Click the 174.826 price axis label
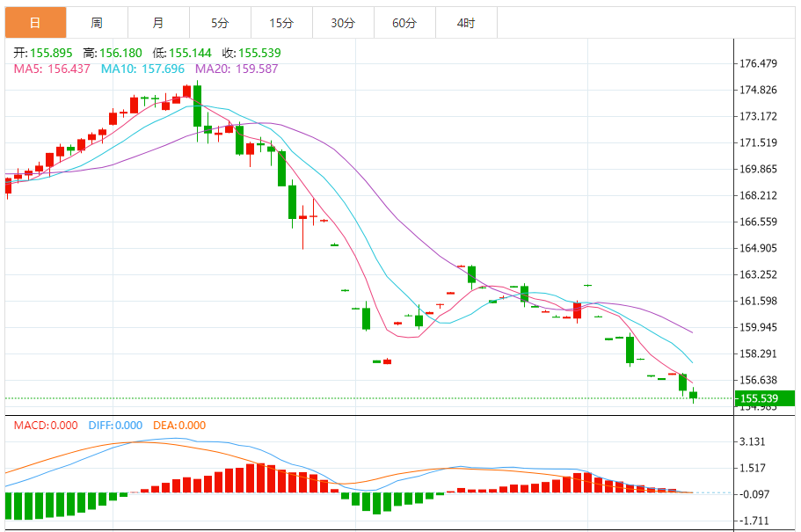The height and width of the screenshot is (532, 801). 758,90
